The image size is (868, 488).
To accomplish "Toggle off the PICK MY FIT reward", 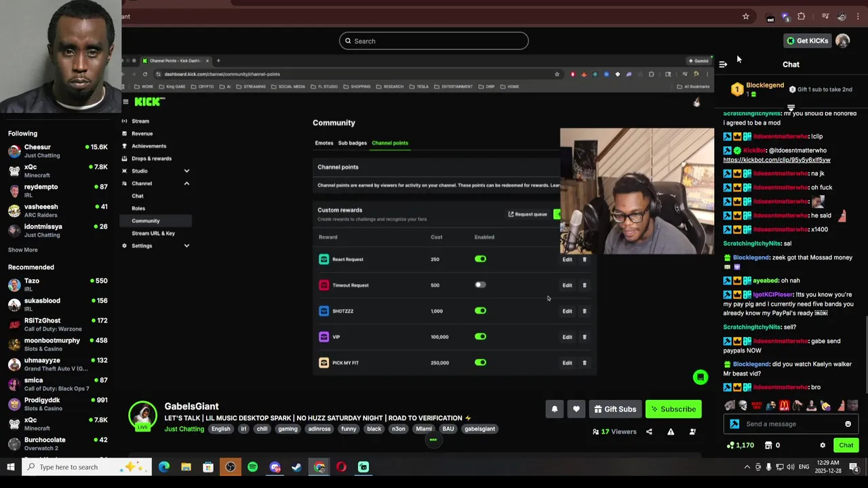I will (480, 362).
